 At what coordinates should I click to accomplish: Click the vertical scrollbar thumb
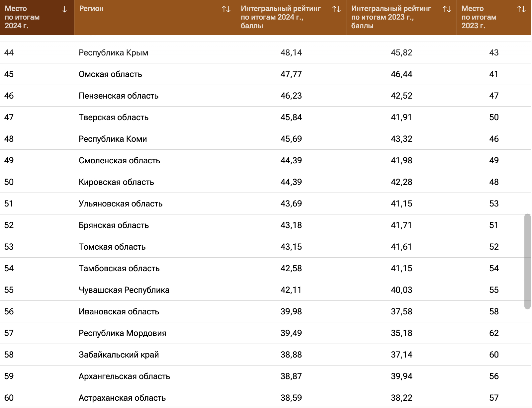pyautogui.click(x=527, y=261)
